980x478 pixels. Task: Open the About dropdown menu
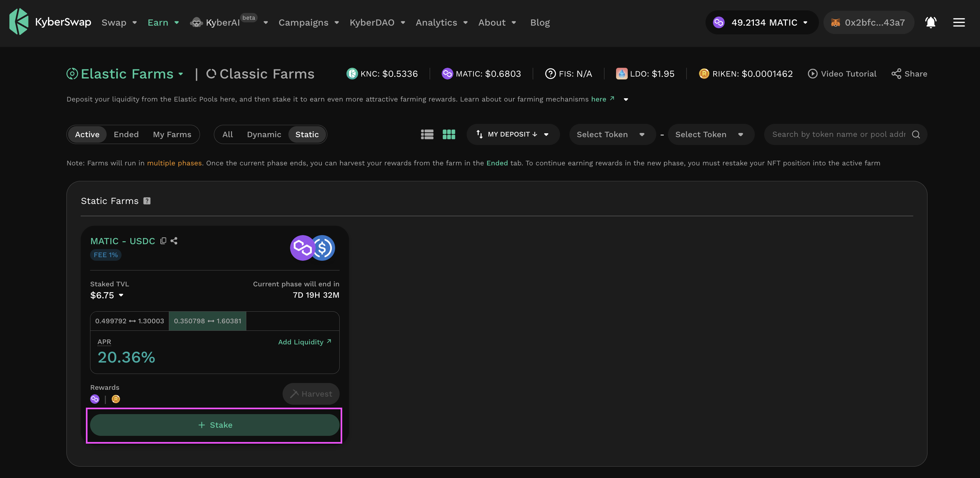(497, 22)
